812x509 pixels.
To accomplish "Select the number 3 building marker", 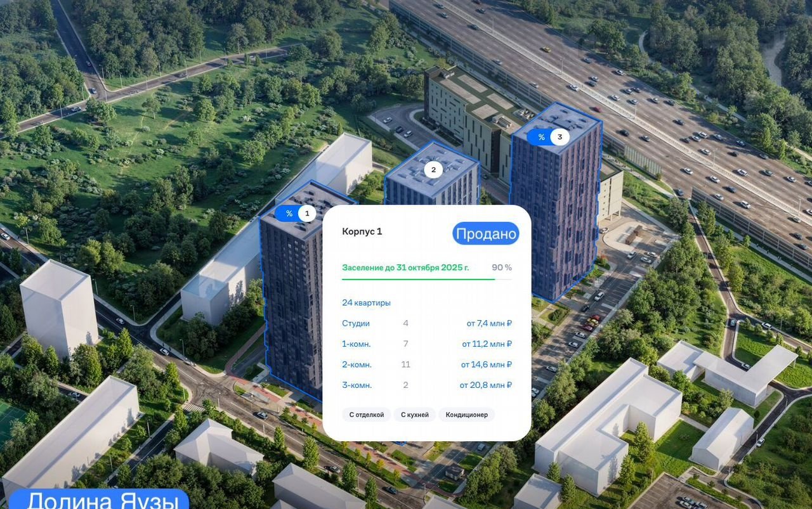I will coord(560,137).
